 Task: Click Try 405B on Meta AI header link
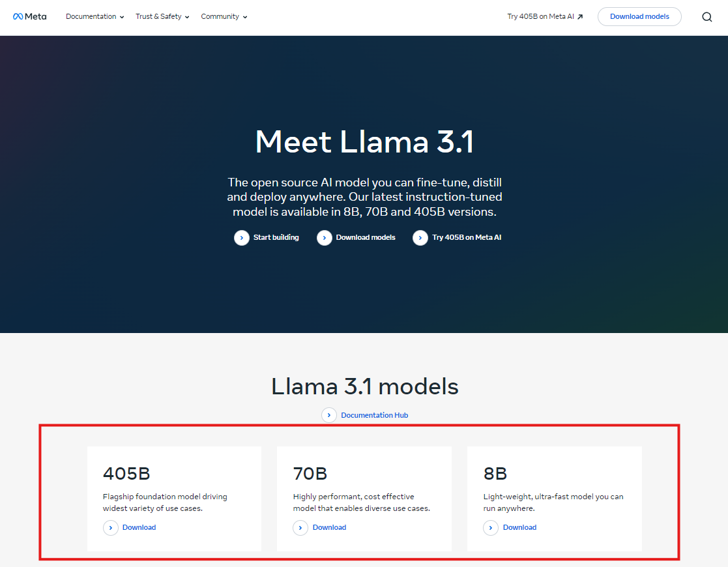pos(545,17)
